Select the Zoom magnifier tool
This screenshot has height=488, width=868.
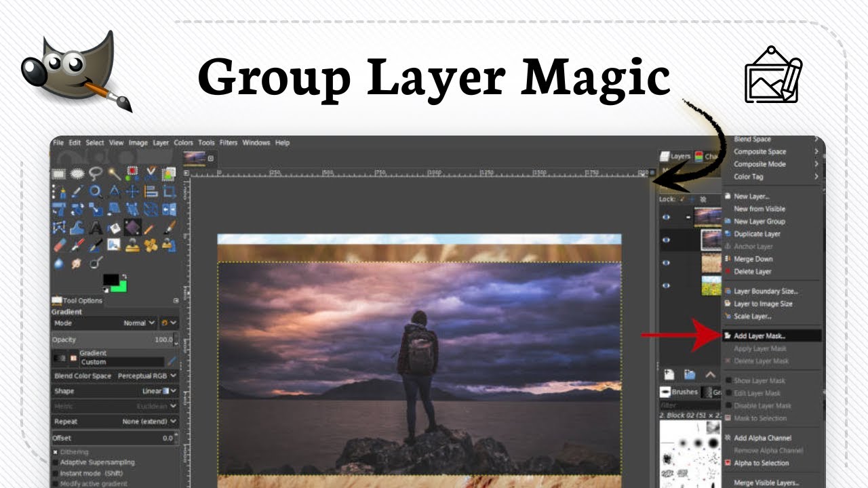click(96, 191)
